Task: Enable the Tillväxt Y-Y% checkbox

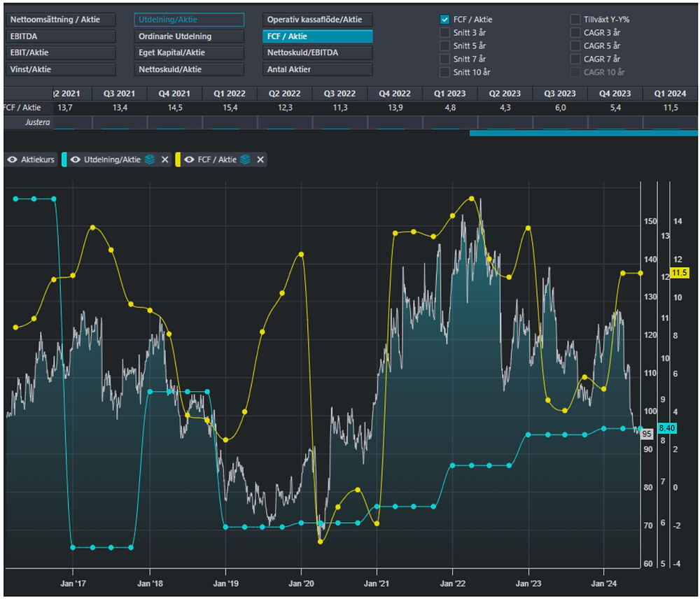Action: 575,20
